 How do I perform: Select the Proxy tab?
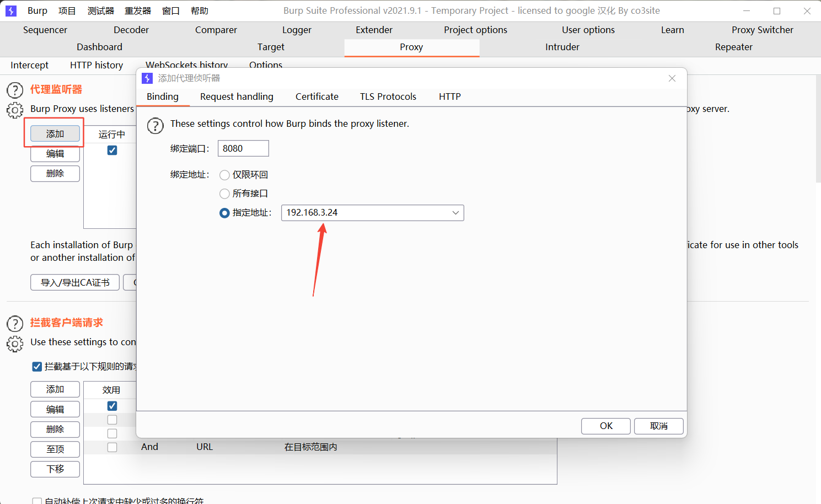coord(411,47)
